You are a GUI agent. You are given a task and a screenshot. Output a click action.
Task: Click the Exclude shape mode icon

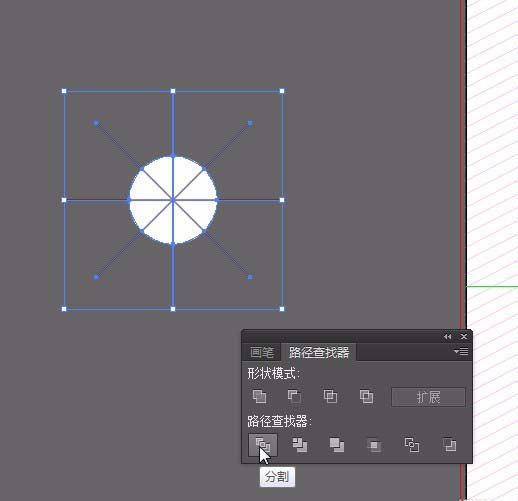point(366,396)
